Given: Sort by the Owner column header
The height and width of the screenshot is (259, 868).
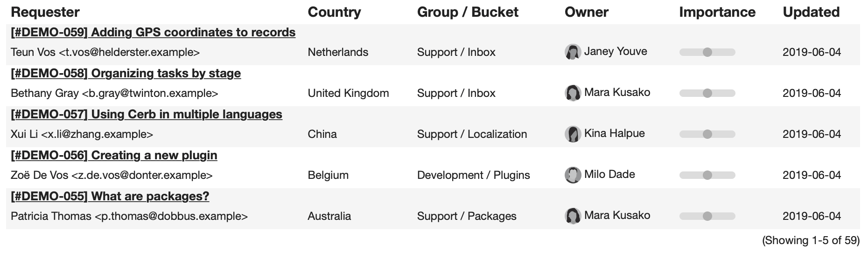Looking at the screenshot, I should pos(587,12).
